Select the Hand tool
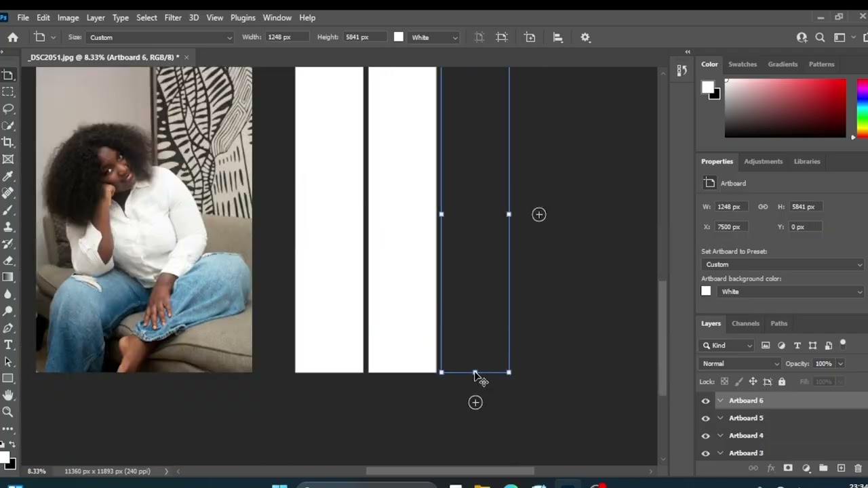This screenshot has height=488, width=868. (8, 395)
